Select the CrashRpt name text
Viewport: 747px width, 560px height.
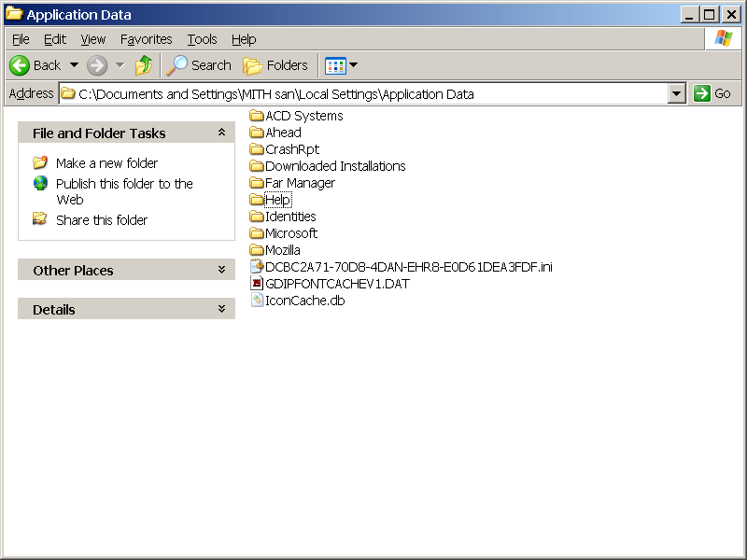(292, 149)
